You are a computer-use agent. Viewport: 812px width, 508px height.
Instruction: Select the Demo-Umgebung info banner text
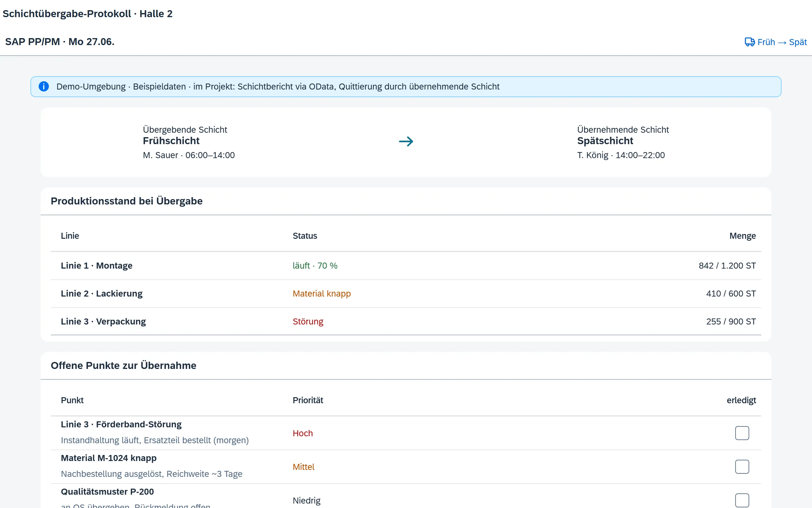tap(278, 86)
